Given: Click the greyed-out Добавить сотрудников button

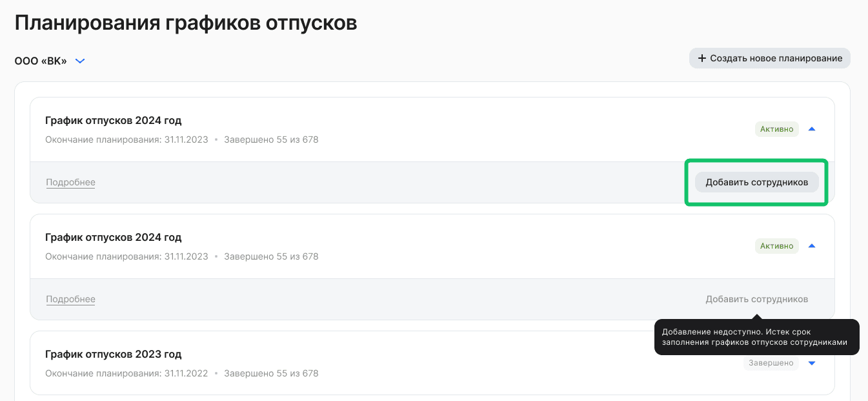Looking at the screenshot, I should (756, 299).
